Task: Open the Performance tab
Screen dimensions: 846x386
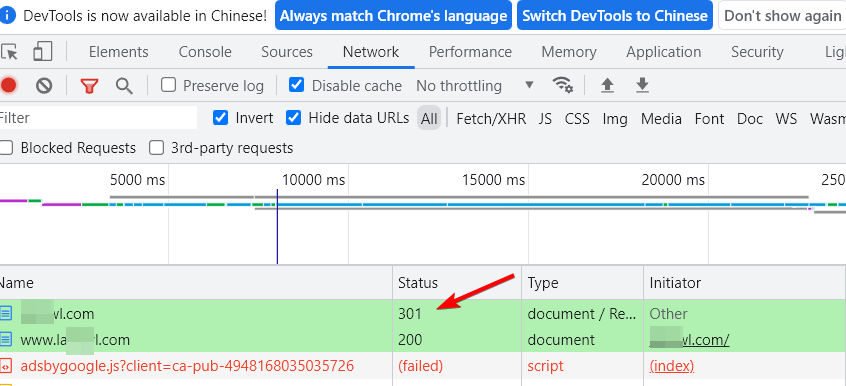Action: pyautogui.click(x=470, y=52)
